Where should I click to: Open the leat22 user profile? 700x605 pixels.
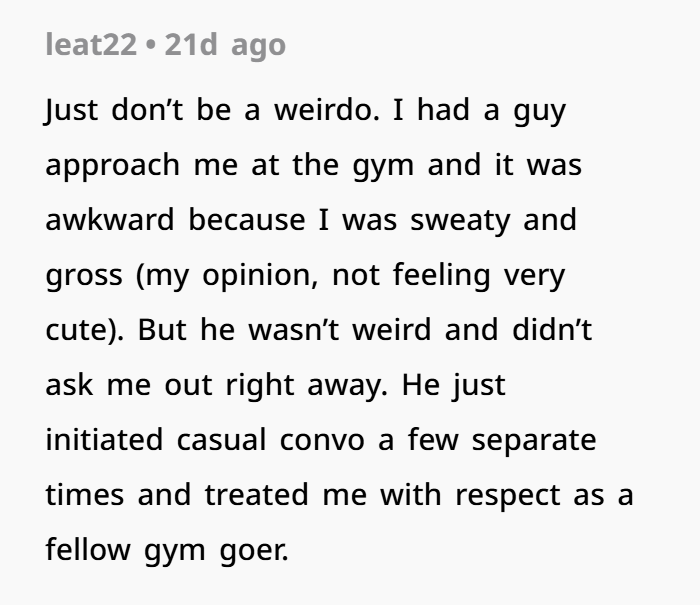point(91,45)
